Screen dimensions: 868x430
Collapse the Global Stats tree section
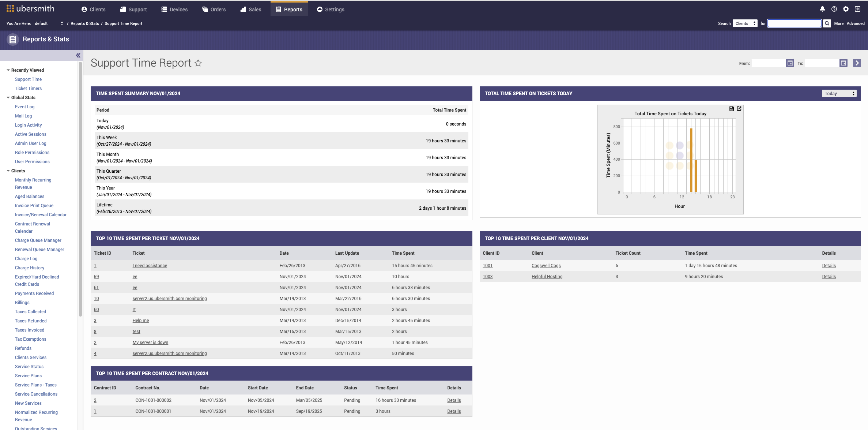(8, 98)
